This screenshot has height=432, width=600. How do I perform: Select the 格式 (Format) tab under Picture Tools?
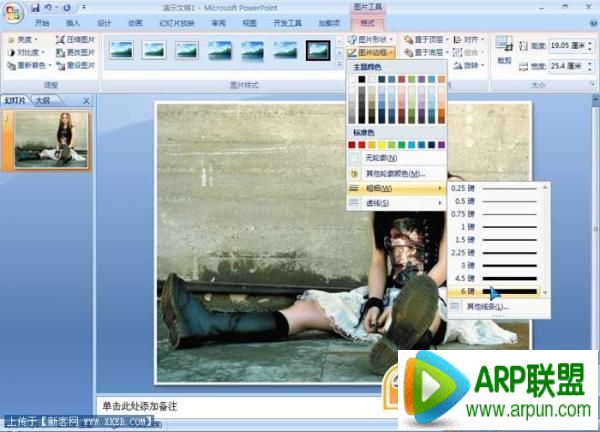367,23
